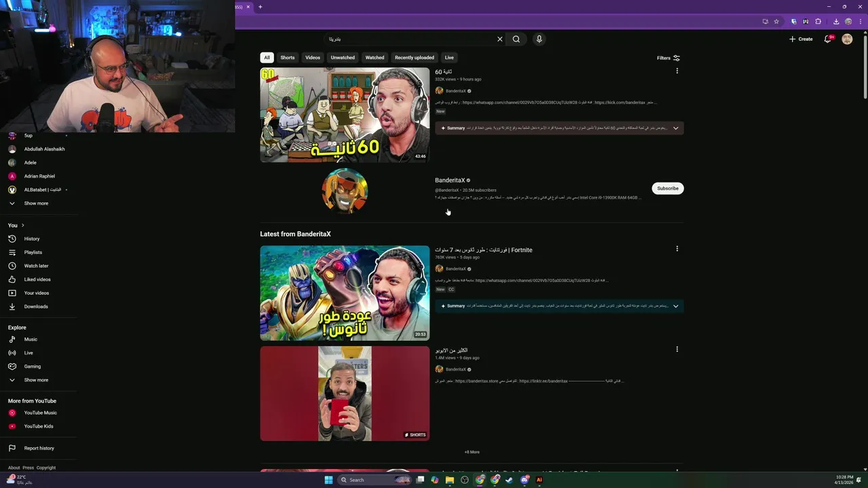
Task: Select the Videos filter chip
Action: click(313, 58)
